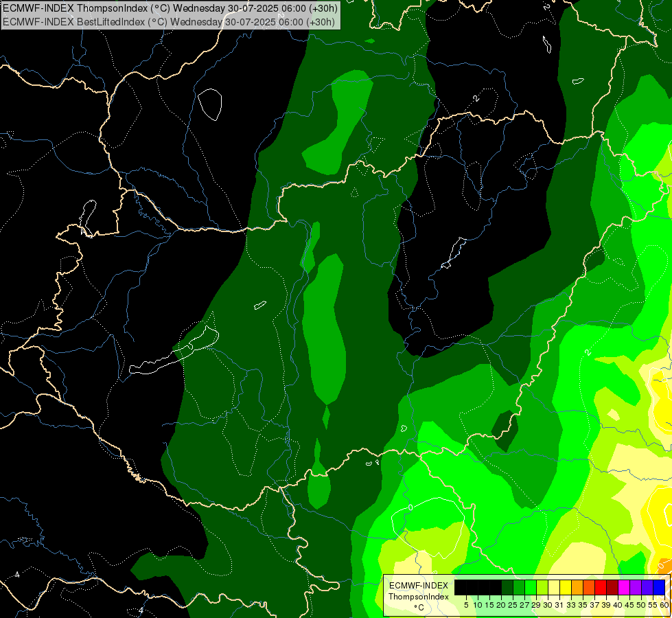The image size is (672, 618).
Task: Click the legend tick value '55'
Action: point(653,605)
